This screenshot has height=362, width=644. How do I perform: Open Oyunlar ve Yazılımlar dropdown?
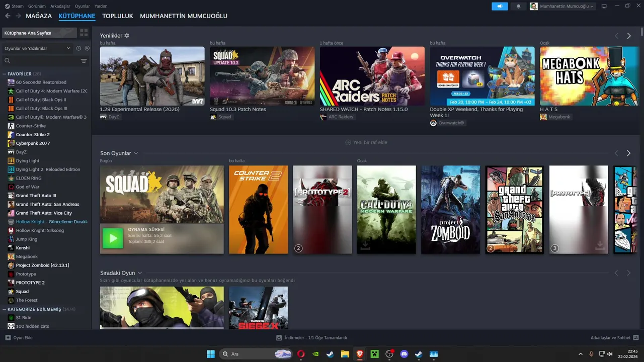(38, 48)
